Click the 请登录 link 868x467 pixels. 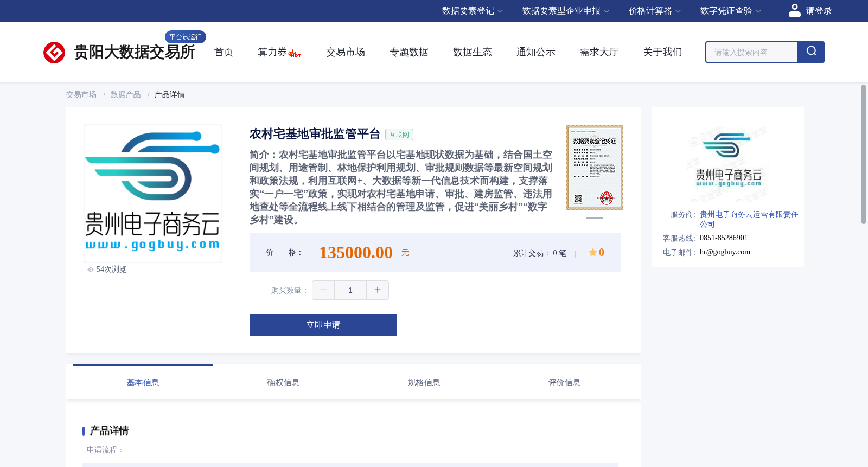point(819,11)
